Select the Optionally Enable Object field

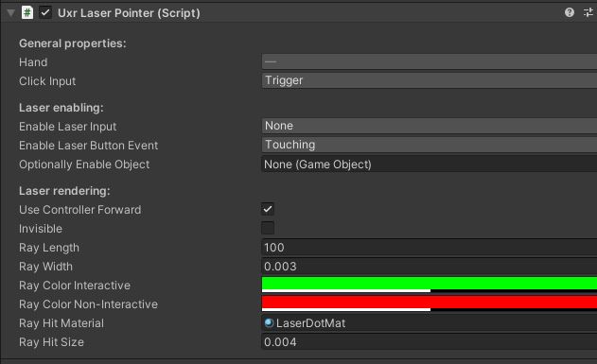coord(430,165)
